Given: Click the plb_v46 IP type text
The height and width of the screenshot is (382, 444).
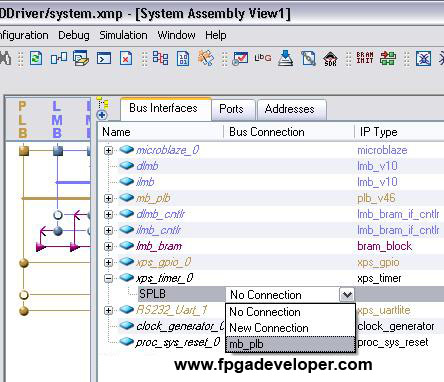Looking at the screenshot, I should point(376,199).
